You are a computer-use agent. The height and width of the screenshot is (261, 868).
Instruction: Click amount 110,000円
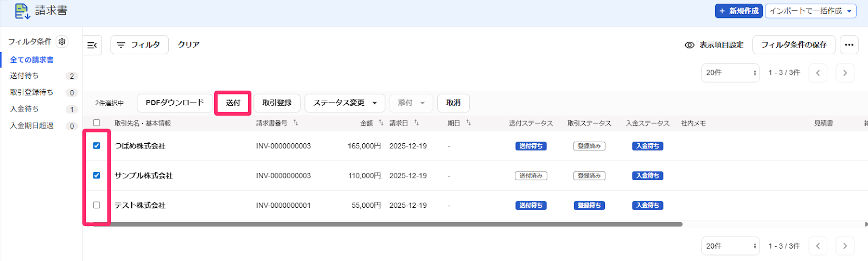[364, 176]
